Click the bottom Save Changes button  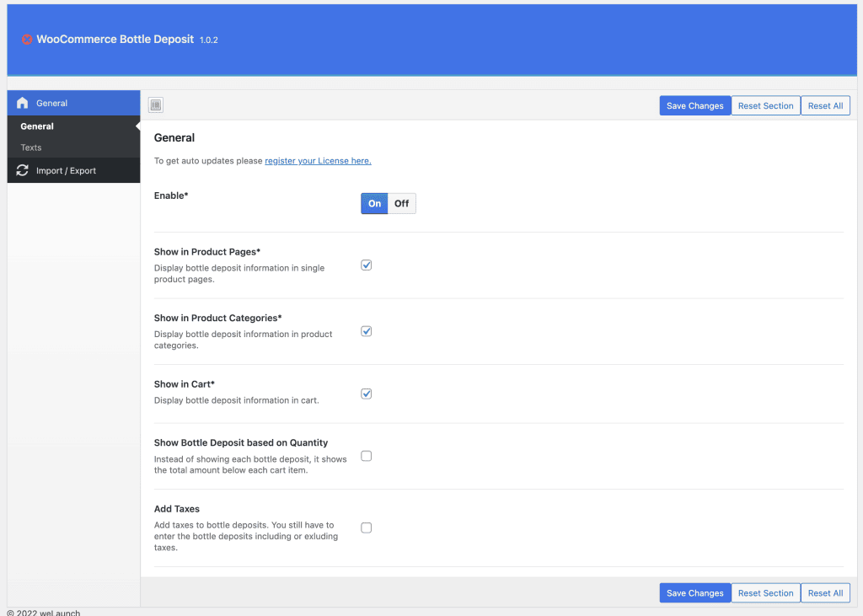click(695, 593)
